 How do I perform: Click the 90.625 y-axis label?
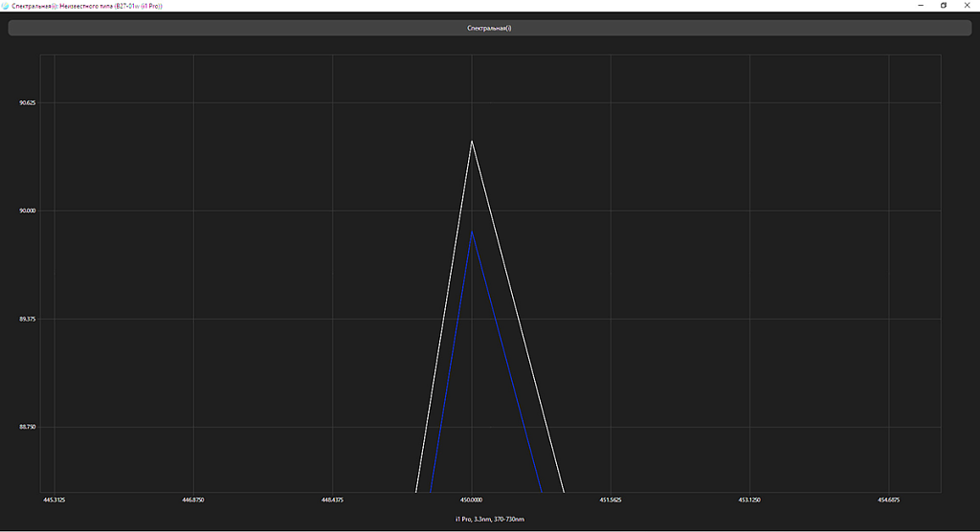28,102
